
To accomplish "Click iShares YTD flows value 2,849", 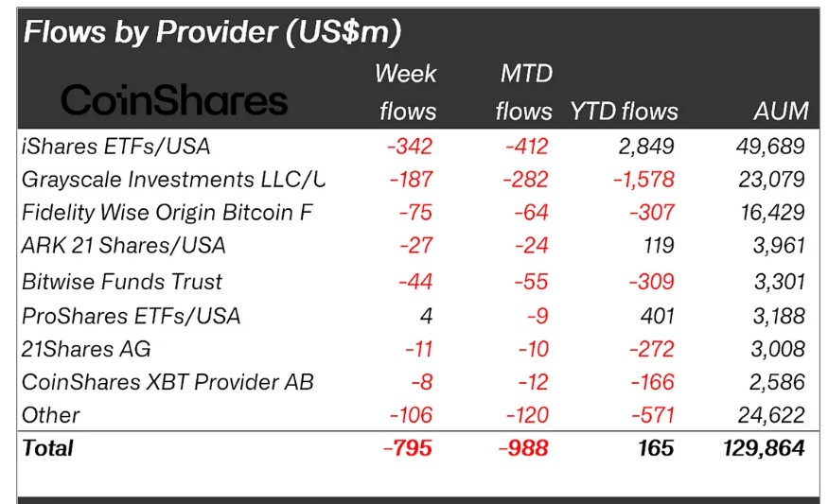I will (x=646, y=147).
